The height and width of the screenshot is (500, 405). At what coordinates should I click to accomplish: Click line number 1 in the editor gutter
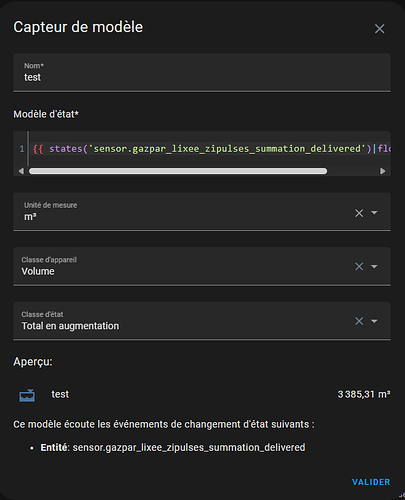pyautogui.click(x=22, y=149)
